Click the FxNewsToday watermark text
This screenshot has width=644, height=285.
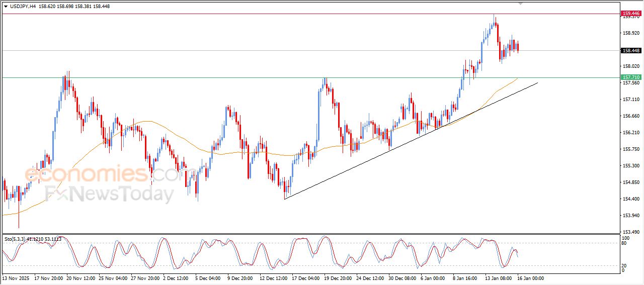109,194
